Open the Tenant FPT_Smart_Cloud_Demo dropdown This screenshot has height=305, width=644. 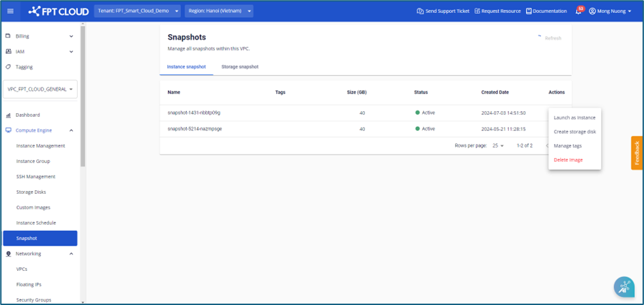137,11
